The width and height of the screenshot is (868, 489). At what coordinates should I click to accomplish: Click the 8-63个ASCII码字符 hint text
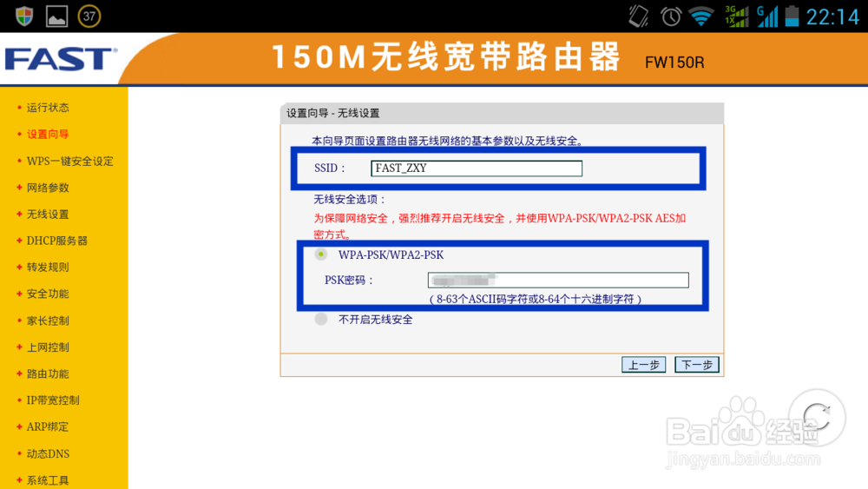536,299
